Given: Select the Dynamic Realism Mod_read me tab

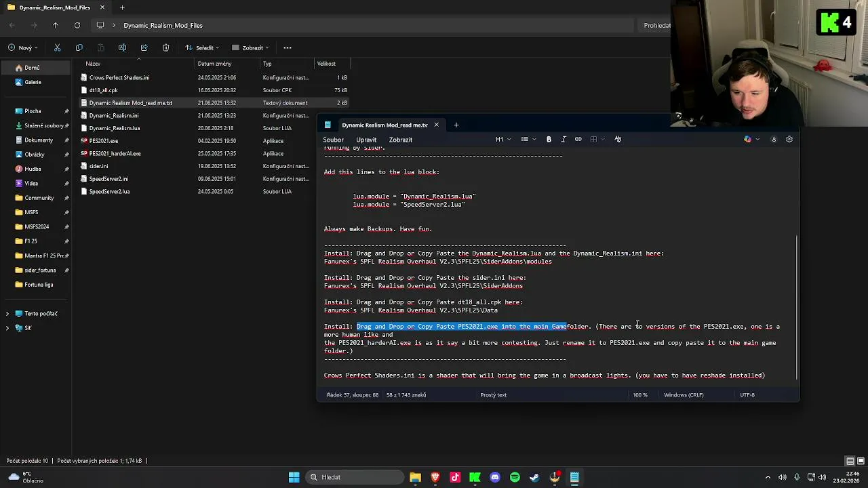Looking at the screenshot, I should pos(384,125).
